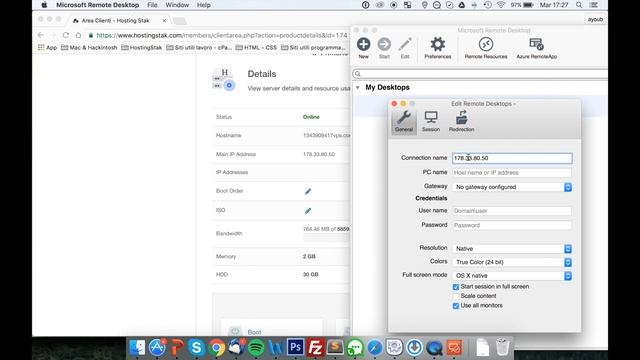This screenshot has height=360, width=640.
Task: Open the Apple menu
Action: (44, 5)
